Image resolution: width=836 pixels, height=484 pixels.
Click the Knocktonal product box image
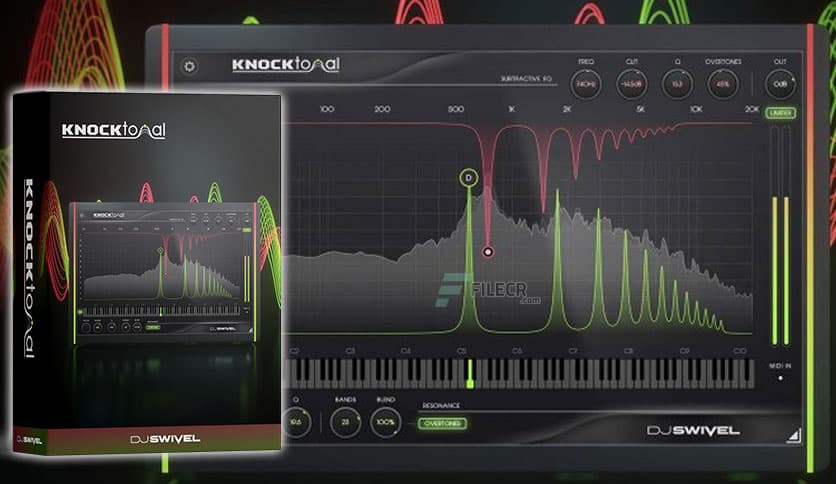tap(147, 273)
